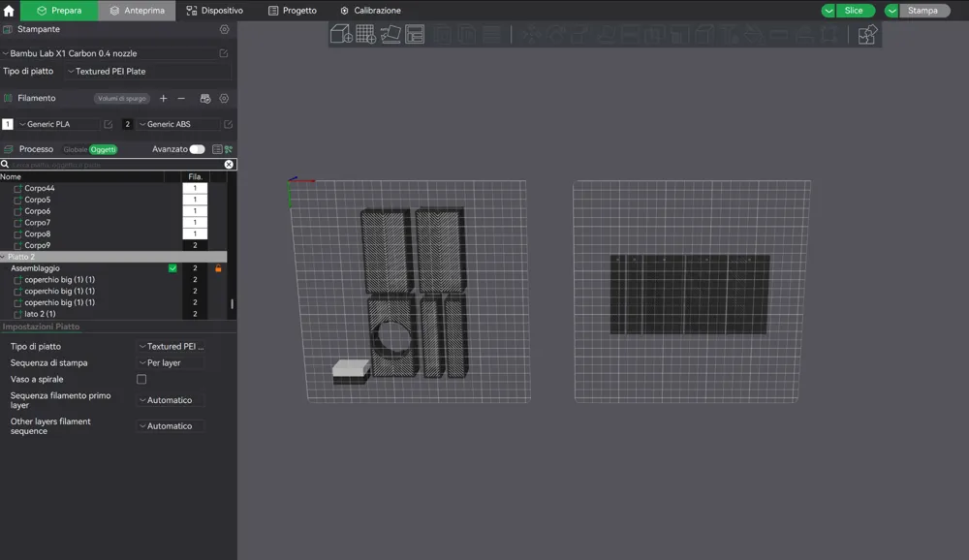Toggle the Avanzato advanced switch
Screen dimensions: 969x560
pos(197,149)
